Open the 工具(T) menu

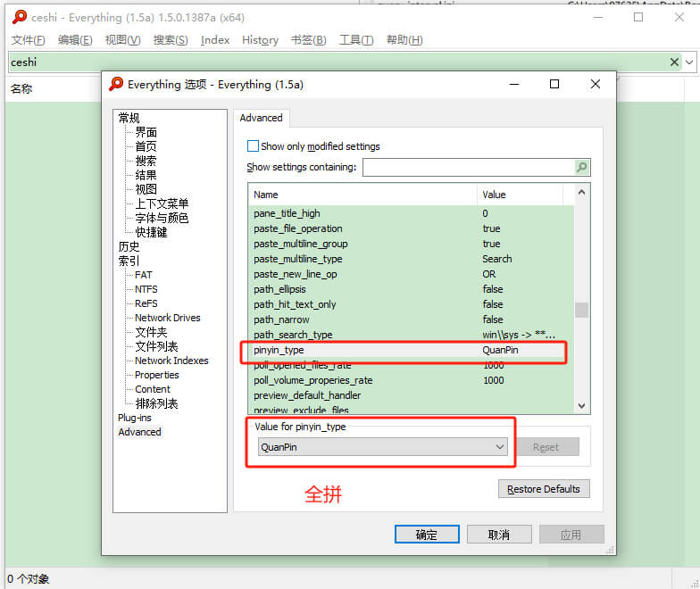(356, 39)
